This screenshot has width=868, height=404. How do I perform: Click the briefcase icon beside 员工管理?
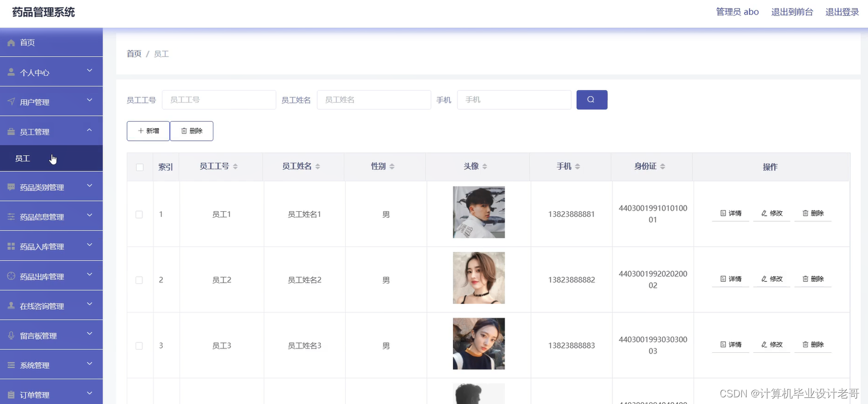click(x=11, y=132)
